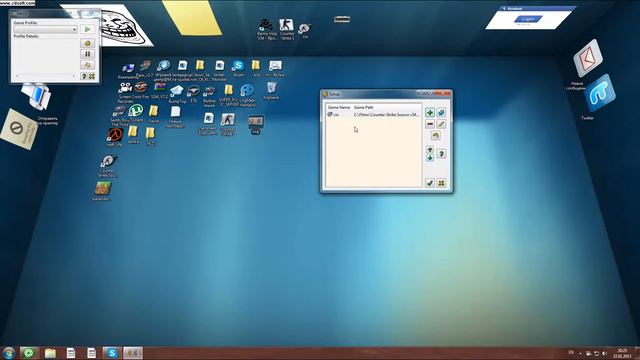Open the Bunny Hop skull icon on back wall
This screenshot has width=640, height=360.
(x=267, y=29)
